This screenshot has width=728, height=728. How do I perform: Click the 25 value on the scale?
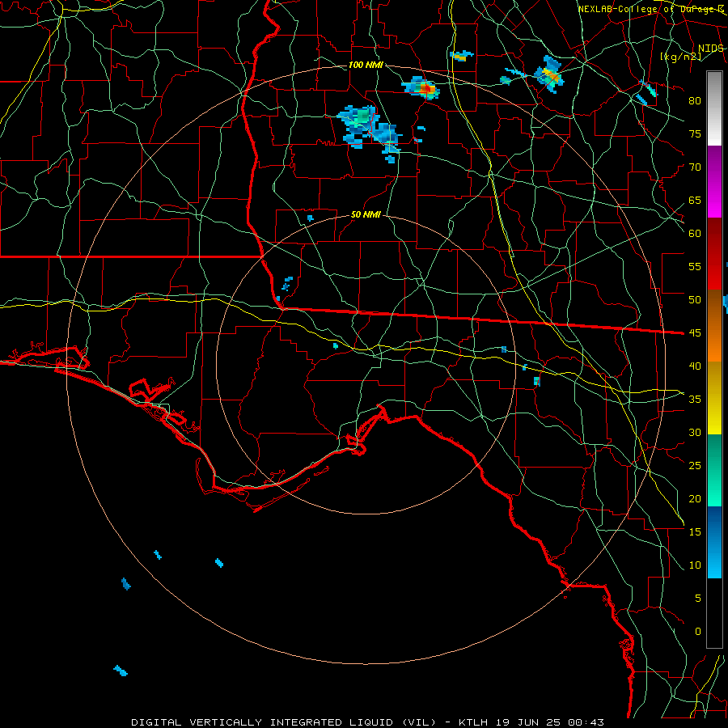coord(695,465)
